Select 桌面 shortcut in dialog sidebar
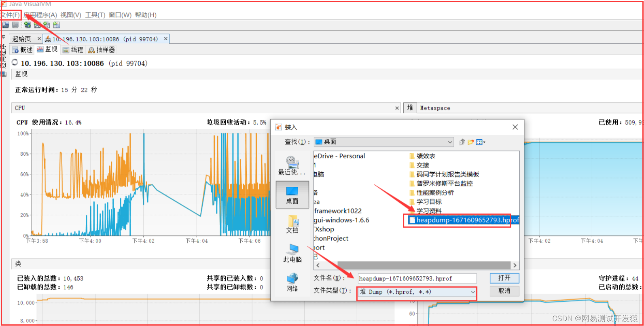 (292, 195)
